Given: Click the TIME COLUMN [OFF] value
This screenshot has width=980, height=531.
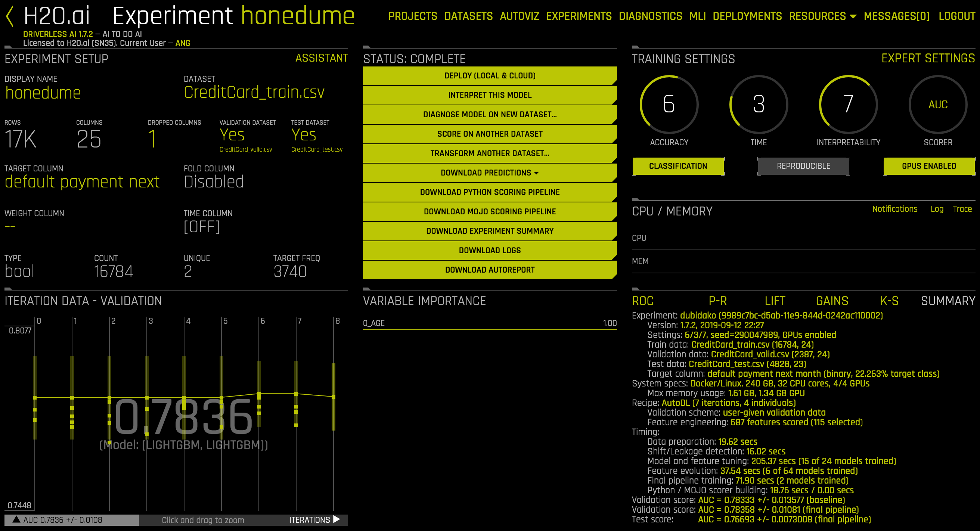Looking at the screenshot, I should click(202, 227).
